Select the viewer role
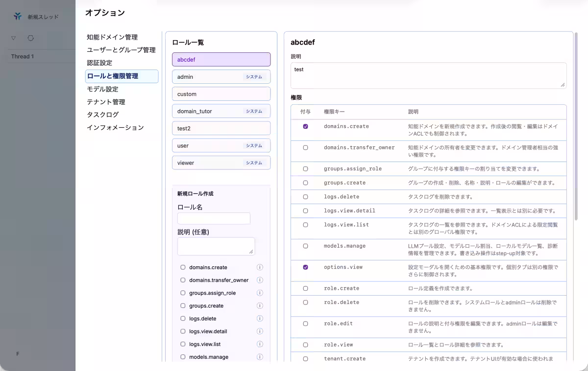 [221, 162]
